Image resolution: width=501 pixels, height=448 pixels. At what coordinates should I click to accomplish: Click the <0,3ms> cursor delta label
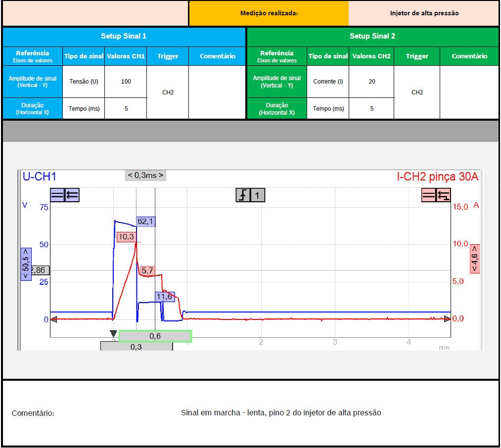[145, 176]
